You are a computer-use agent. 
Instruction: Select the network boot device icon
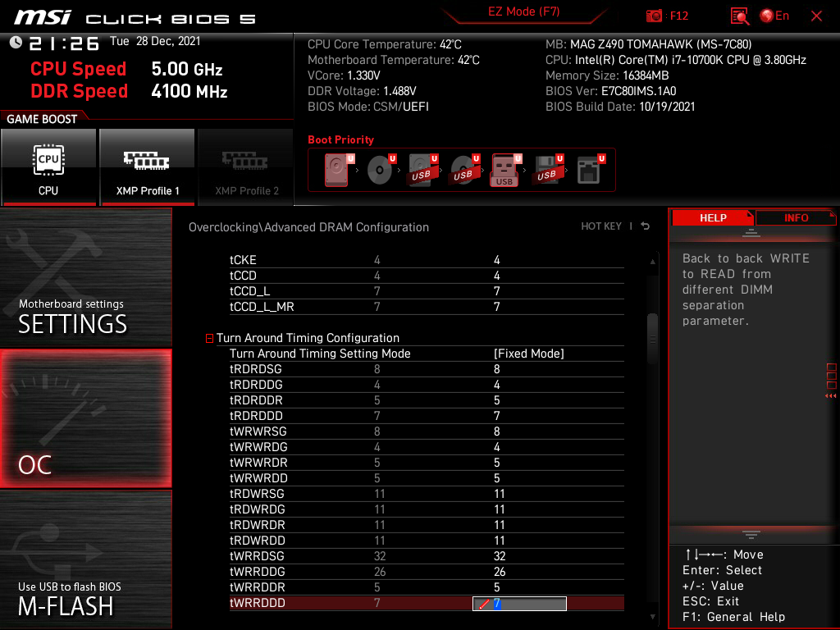pos(591,170)
